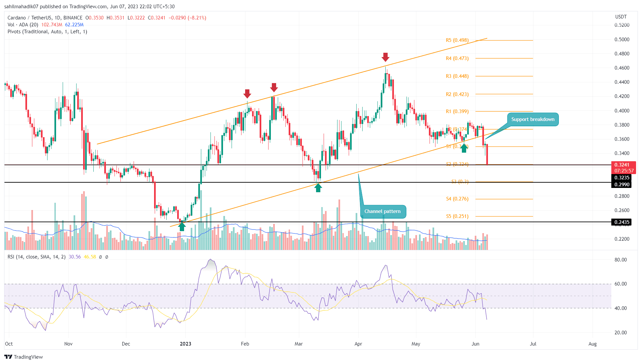Click the USDT currency label
Screen dimensions: 642x364
(x=621, y=17)
